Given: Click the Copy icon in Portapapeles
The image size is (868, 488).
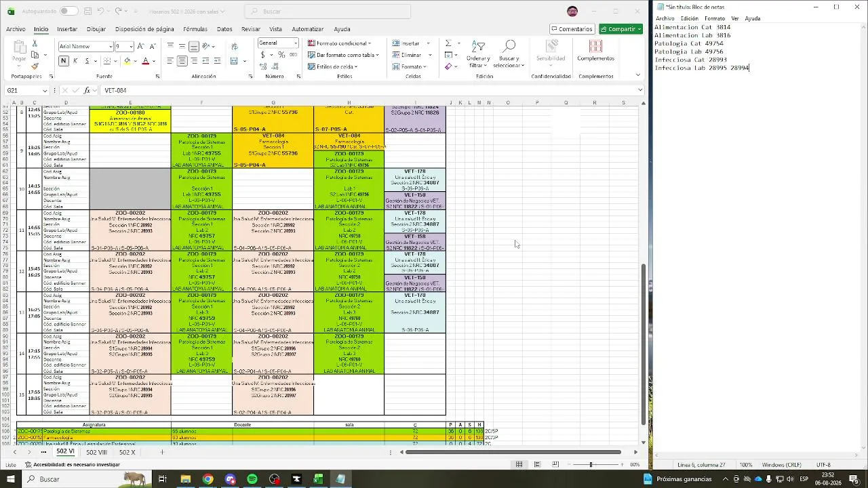Looking at the screenshot, I should (35, 55).
